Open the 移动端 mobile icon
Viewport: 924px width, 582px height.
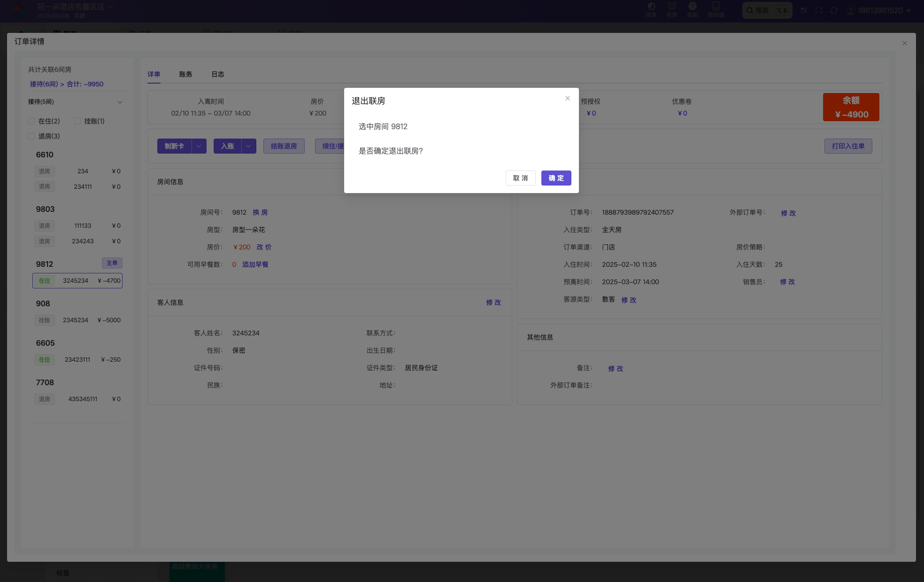(716, 9)
